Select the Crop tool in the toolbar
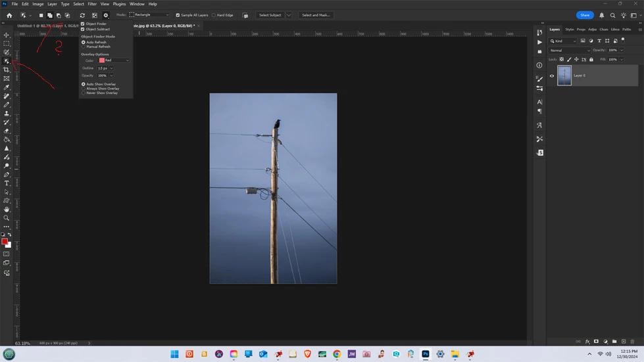Screen dimensions: 644x362 click(x=7, y=70)
